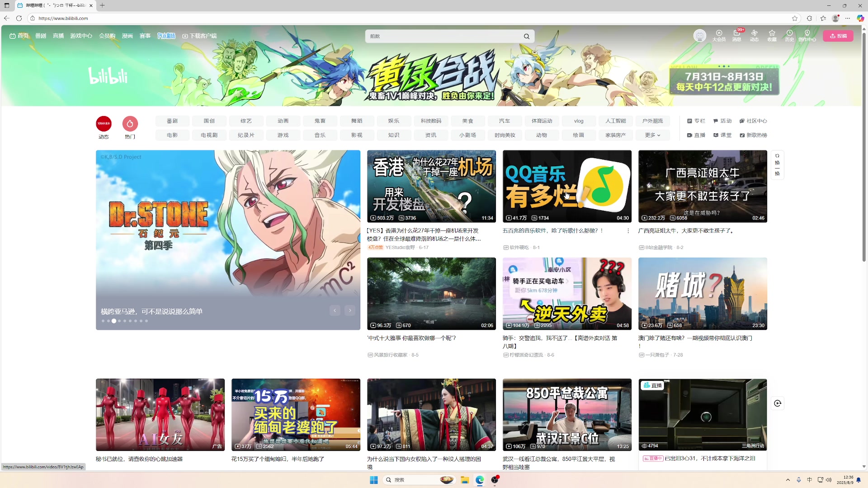
Task: Open the 香港机场 video thumbnail
Action: pos(431,186)
